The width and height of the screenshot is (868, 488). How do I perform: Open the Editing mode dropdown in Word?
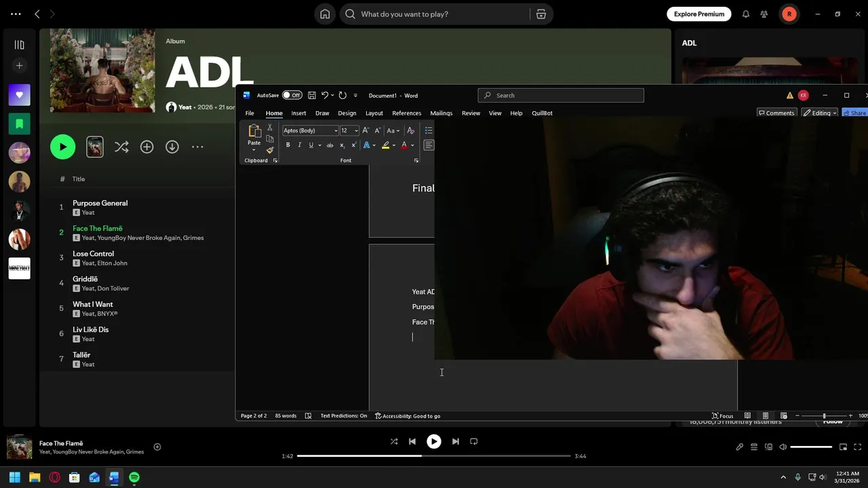tap(820, 113)
